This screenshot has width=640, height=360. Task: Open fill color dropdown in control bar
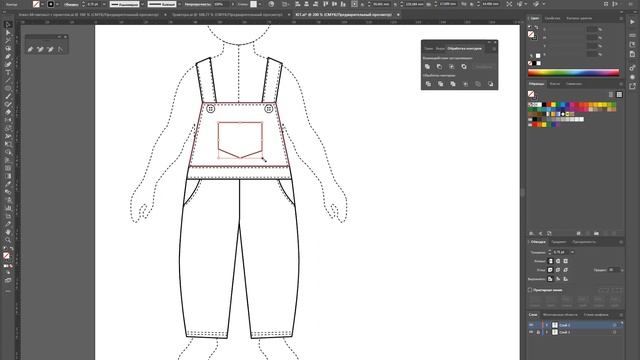coord(43,4)
